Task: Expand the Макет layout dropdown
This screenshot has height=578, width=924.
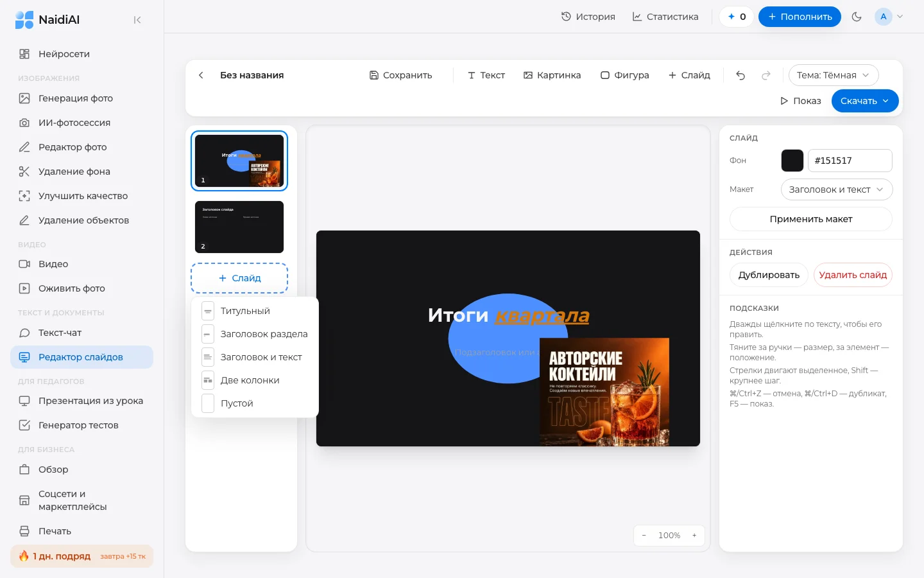Action: pos(837,189)
